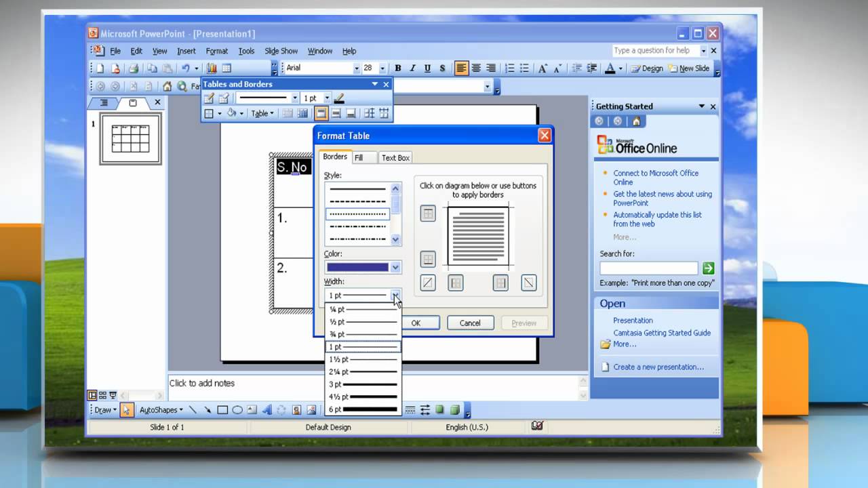Select the Arrow drawing tool

click(208, 410)
